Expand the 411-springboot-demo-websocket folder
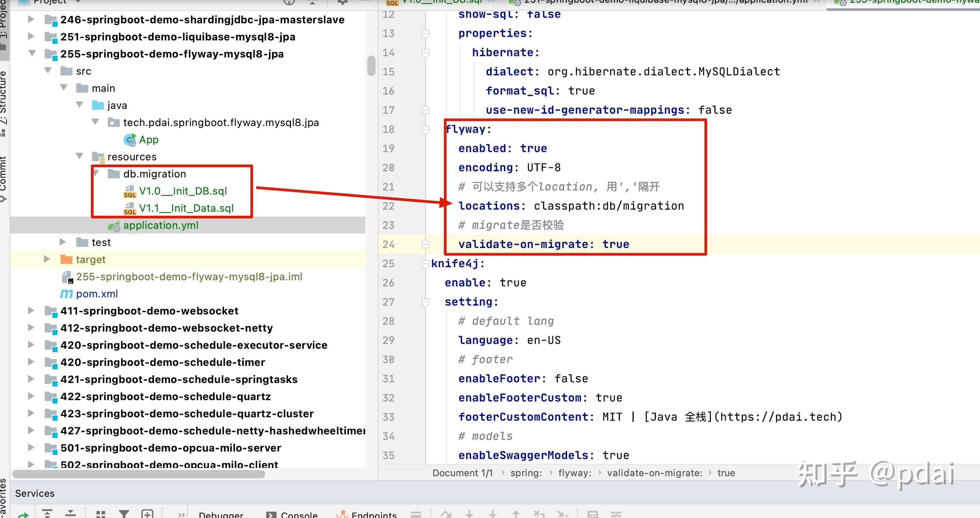The width and height of the screenshot is (980, 518). click(x=31, y=311)
